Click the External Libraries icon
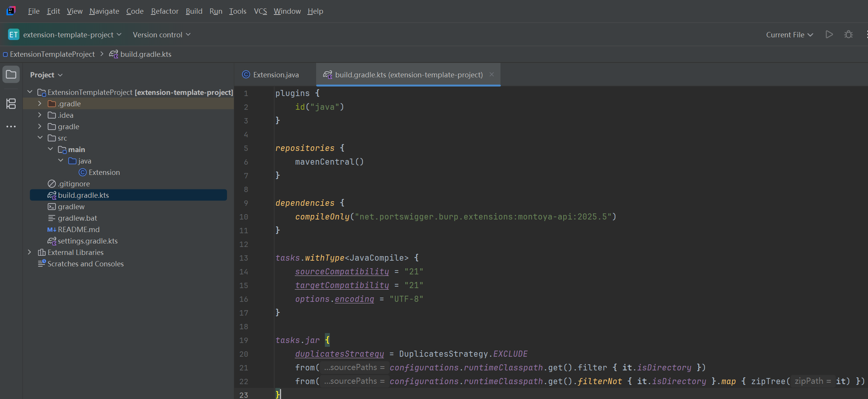 tap(42, 252)
